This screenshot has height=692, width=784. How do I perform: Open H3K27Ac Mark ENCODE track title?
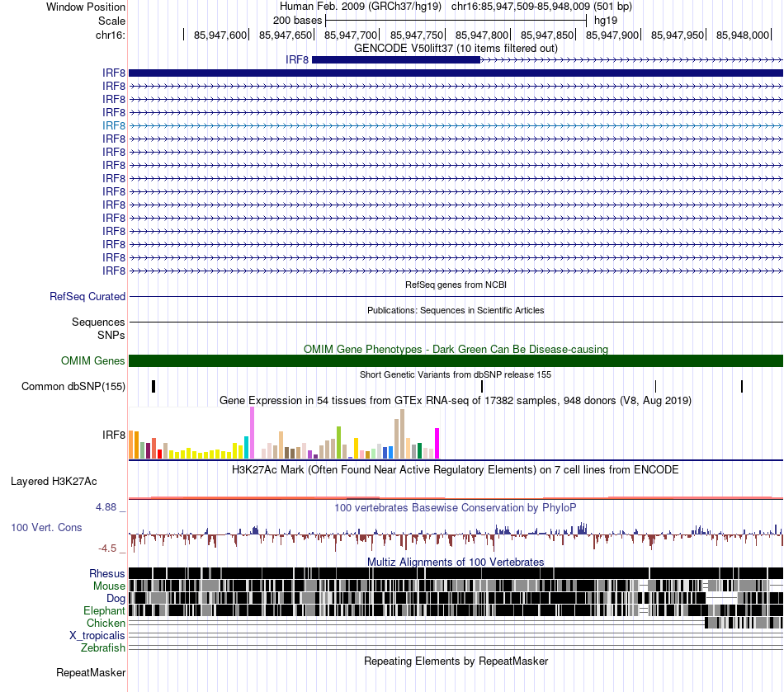[x=456, y=470]
